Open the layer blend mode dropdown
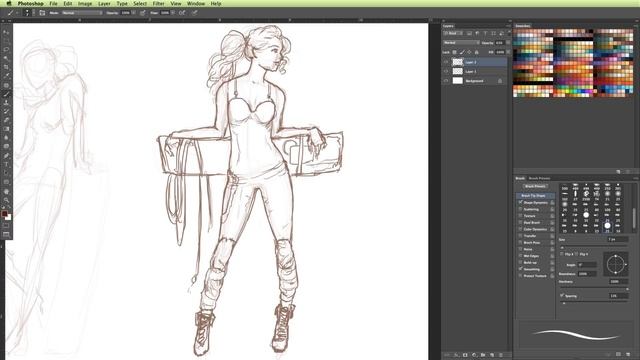640x360 pixels. (461, 43)
